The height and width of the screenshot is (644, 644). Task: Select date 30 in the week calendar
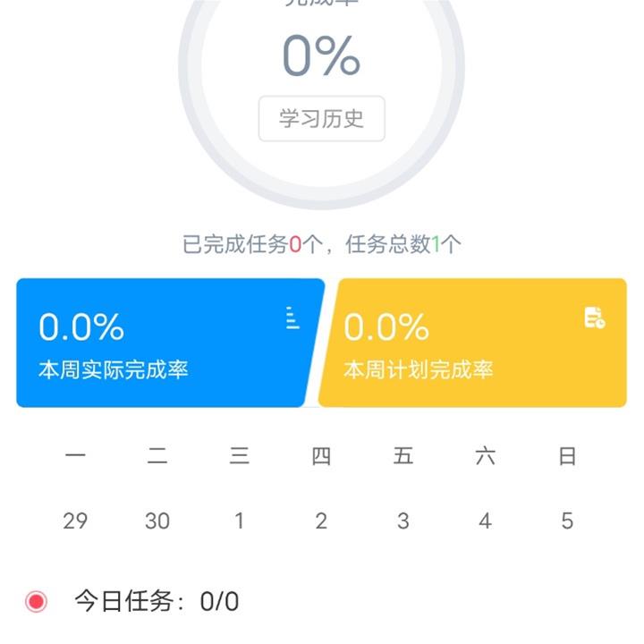(x=157, y=521)
